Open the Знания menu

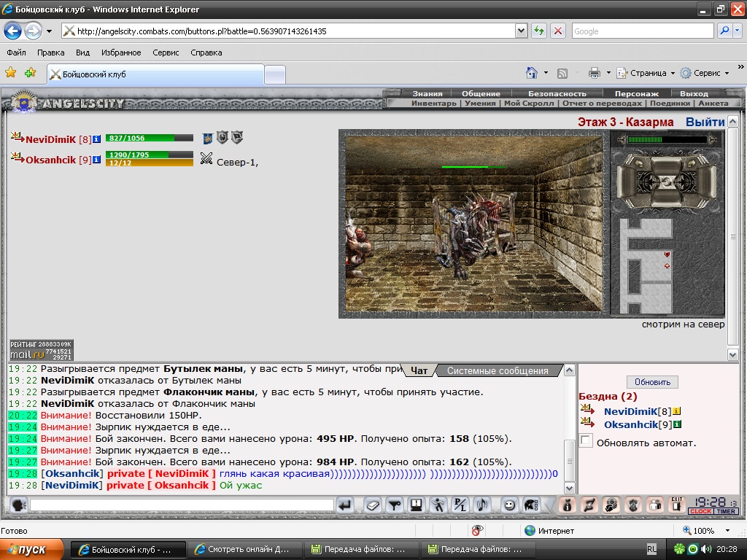(427, 93)
